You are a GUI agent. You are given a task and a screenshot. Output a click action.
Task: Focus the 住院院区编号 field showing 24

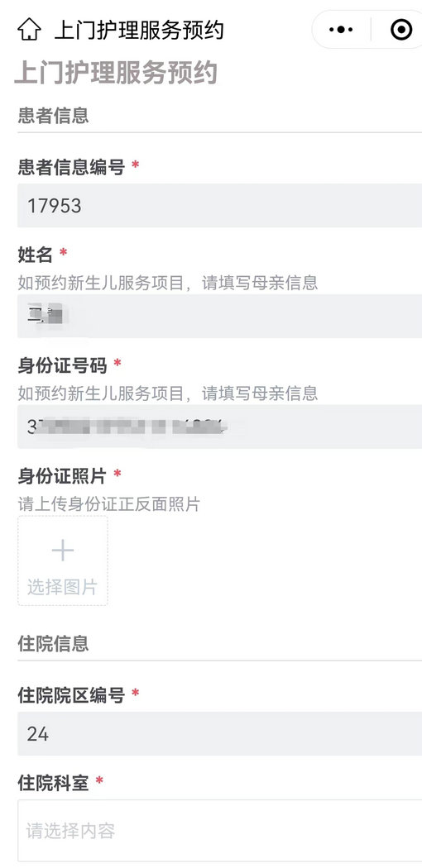220,733
